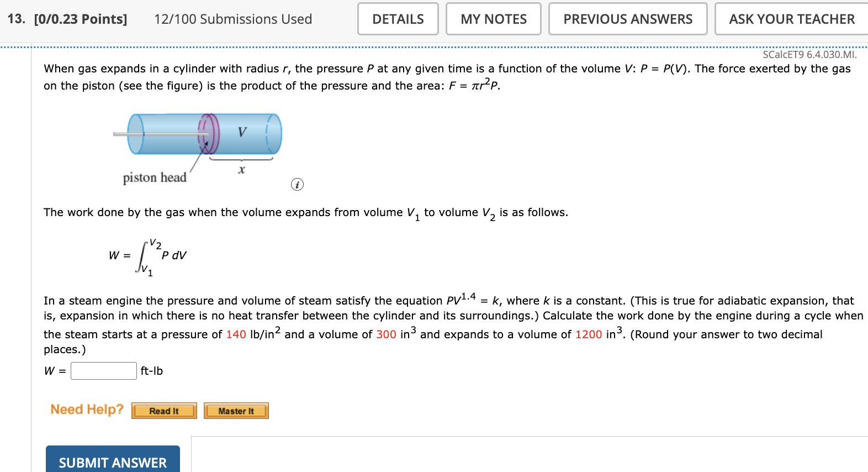868x472 pixels.
Task: Click the answer input box for W
Action: tap(103, 370)
